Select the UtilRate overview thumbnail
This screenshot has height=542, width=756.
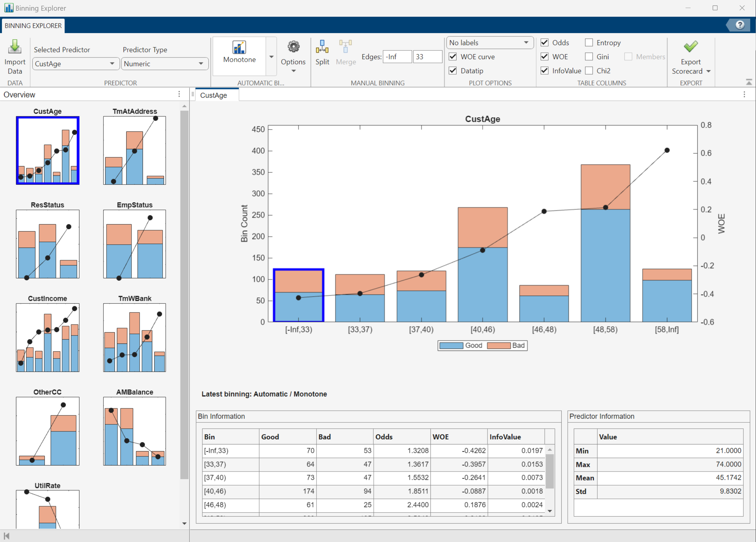[x=47, y=509]
